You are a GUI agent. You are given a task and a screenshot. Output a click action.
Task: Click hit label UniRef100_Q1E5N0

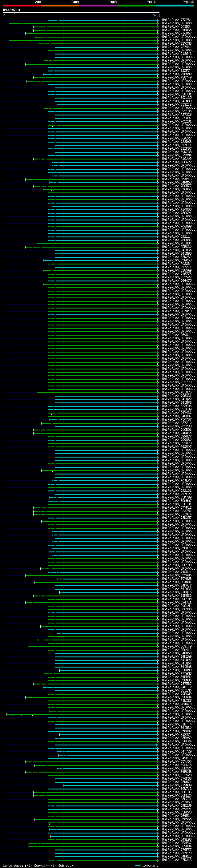(177, 74)
